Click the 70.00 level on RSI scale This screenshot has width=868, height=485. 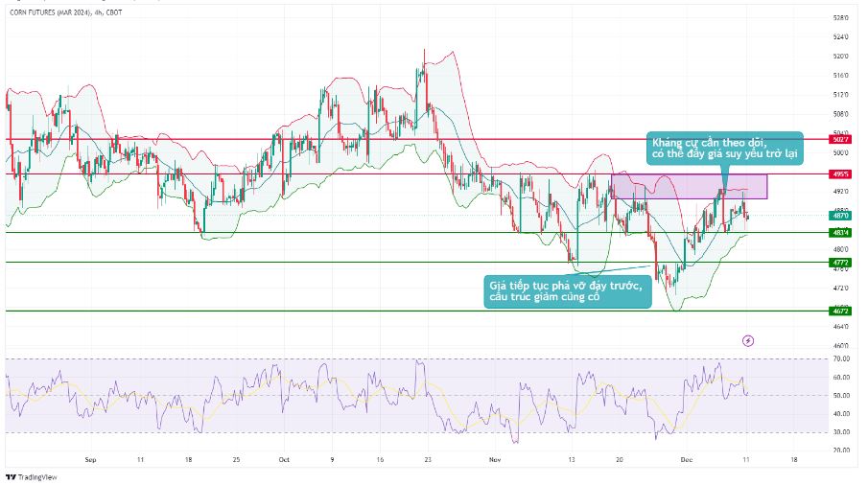tap(842, 359)
